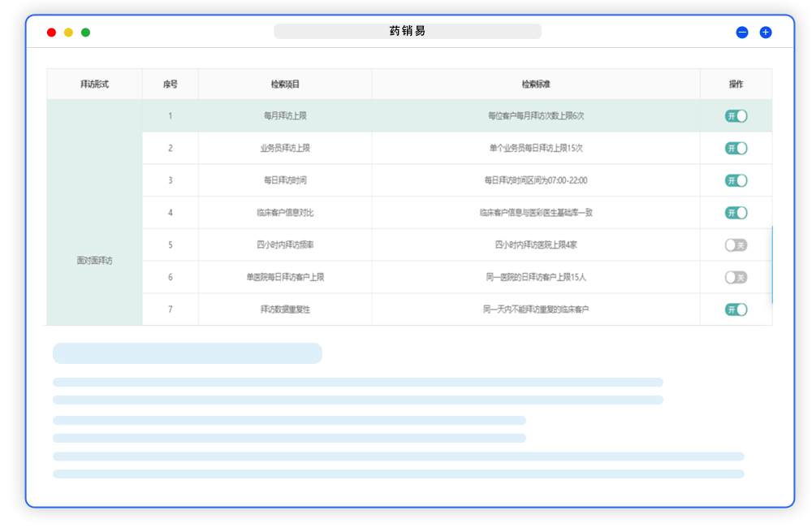Click the 检索标准 column header
The height and width of the screenshot is (528, 812).
click(536, 84)
